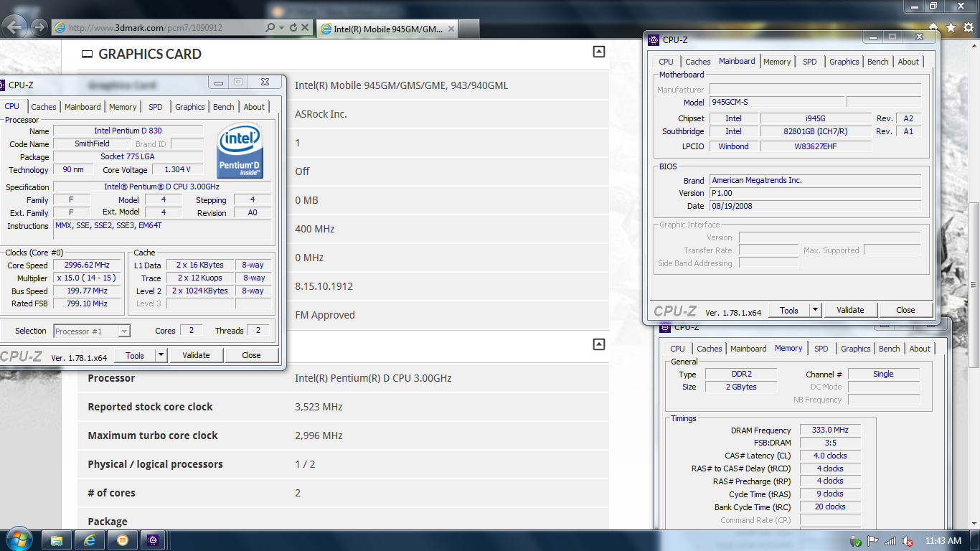Click Tools button in CPU tab window
The width and height of the screenshot is (980, 551).
click(135, 355)
